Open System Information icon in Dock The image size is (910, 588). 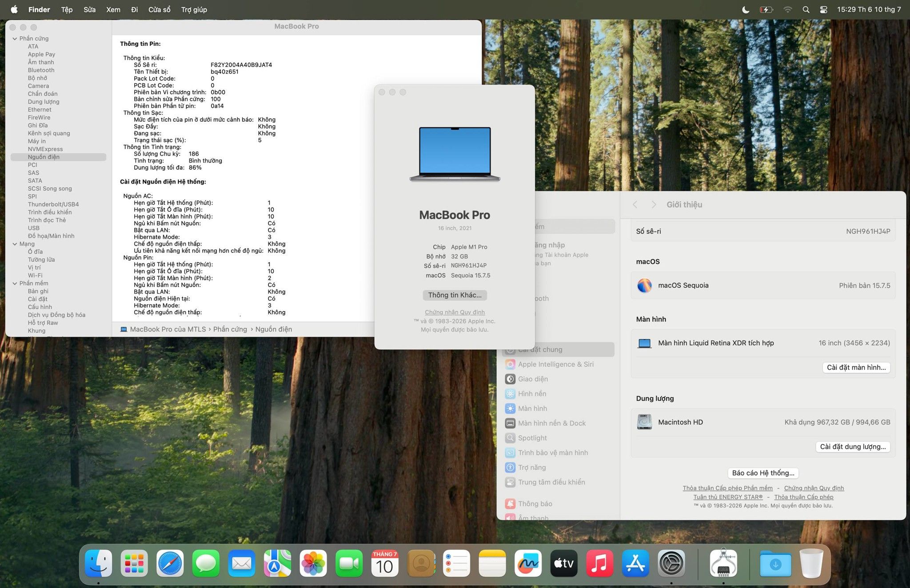pyautogui.click(x=723, y=563)
